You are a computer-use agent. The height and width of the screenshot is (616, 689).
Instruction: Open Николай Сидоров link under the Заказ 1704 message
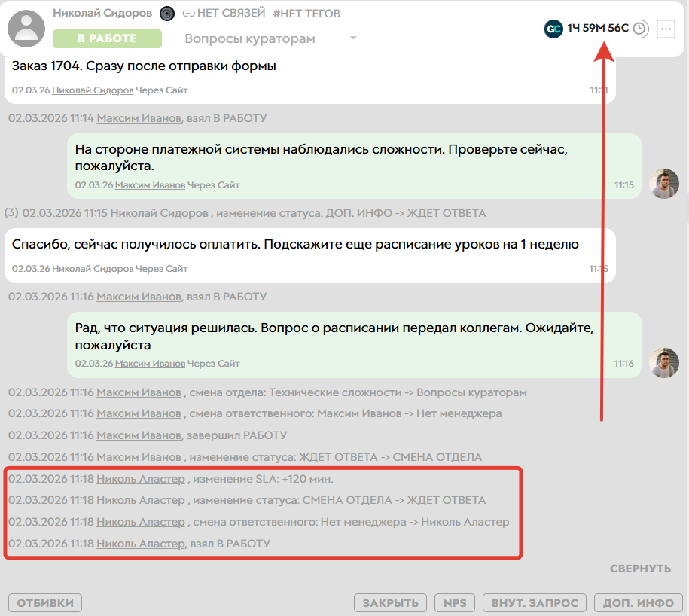[x=93, y=90]
